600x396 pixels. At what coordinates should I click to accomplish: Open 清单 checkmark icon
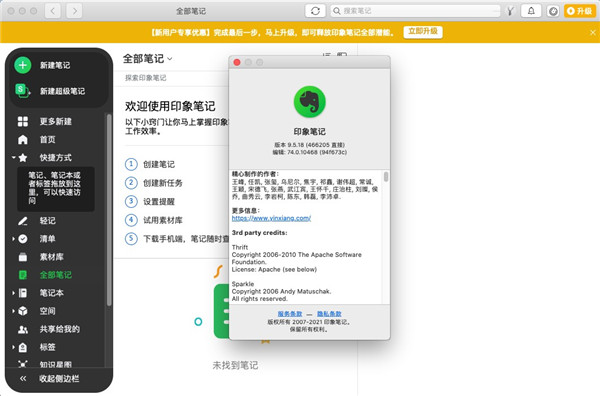click(23, 239)
